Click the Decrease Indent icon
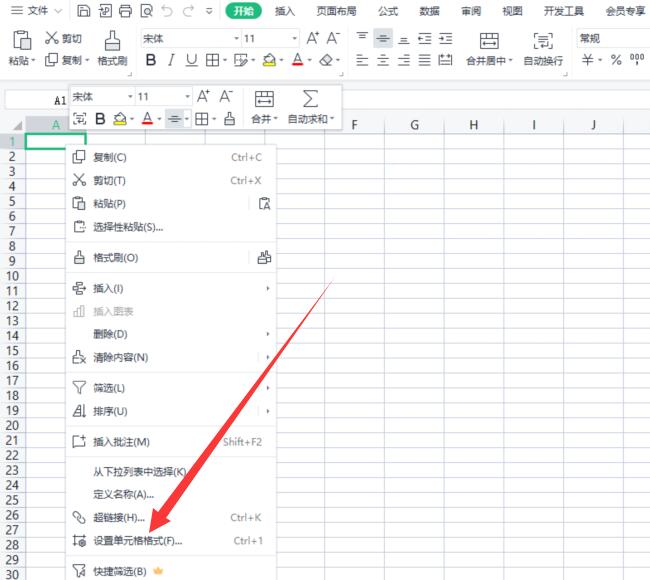Image resolution: width=650 pixels, height=580 pixels. [x=424, y=39]
